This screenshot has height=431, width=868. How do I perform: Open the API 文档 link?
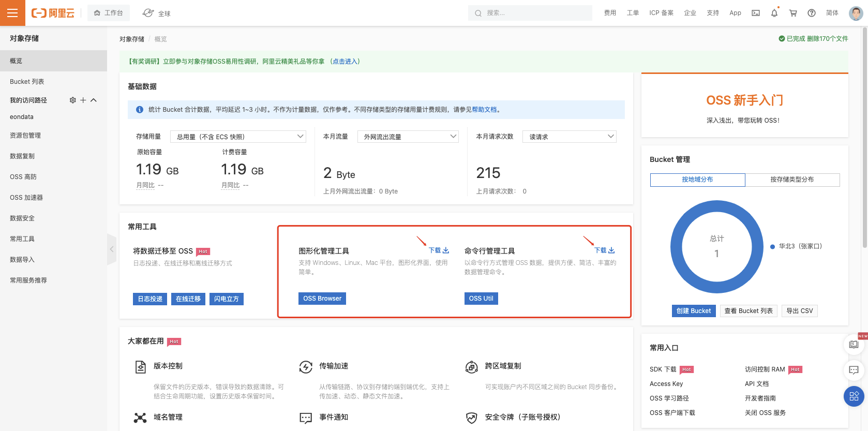757,384
